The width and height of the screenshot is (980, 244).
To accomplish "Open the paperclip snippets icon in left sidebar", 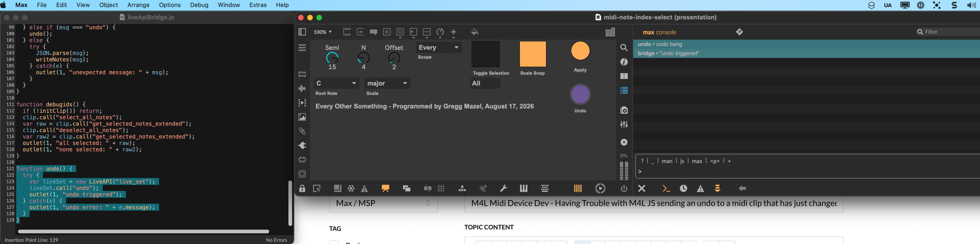I will (302, 131).
